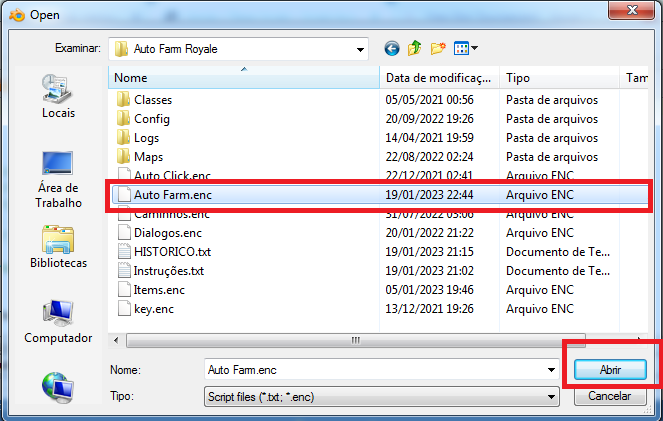Viewport: 663px width, 421px height.
Task: Select the Maps folder
Action: (x=148, y=157)
